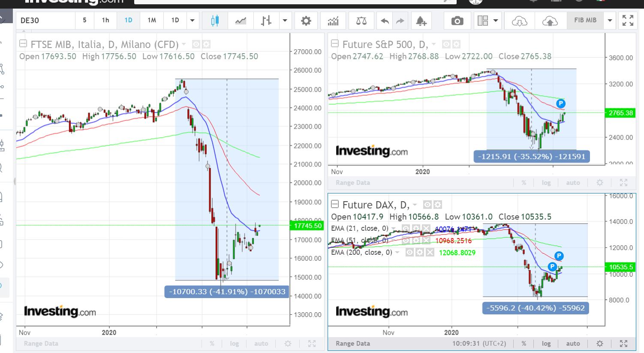Viewport: 644px width, 353px height.
Task: Collapse the Future S&P 500 legend
Action: [335, 44]
